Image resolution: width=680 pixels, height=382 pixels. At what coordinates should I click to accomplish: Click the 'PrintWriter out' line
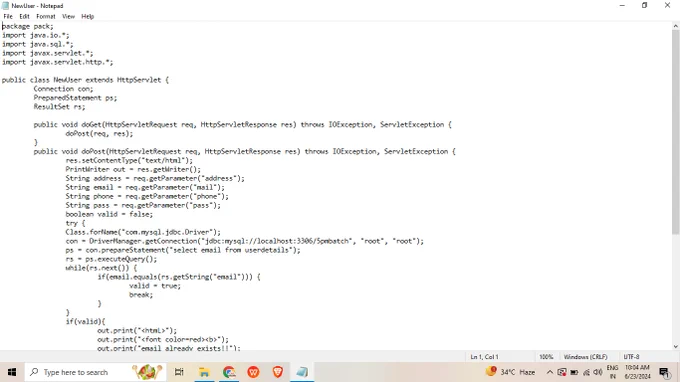133,170
